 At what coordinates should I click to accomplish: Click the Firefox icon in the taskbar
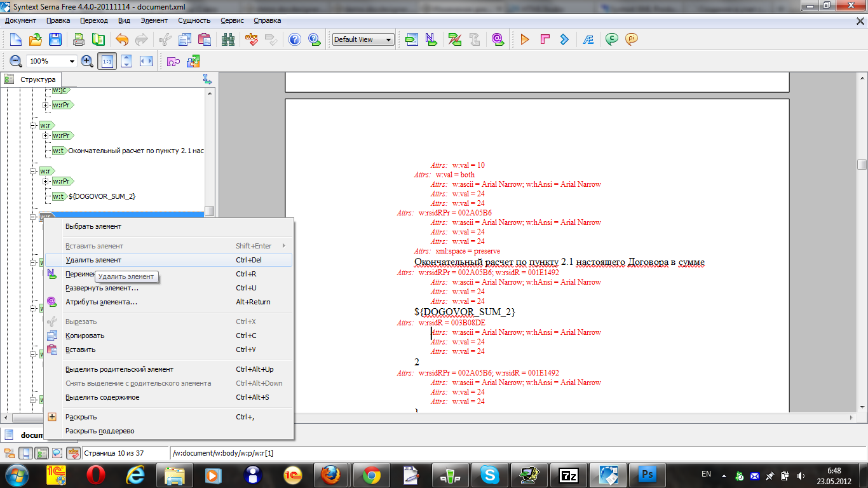330,475
